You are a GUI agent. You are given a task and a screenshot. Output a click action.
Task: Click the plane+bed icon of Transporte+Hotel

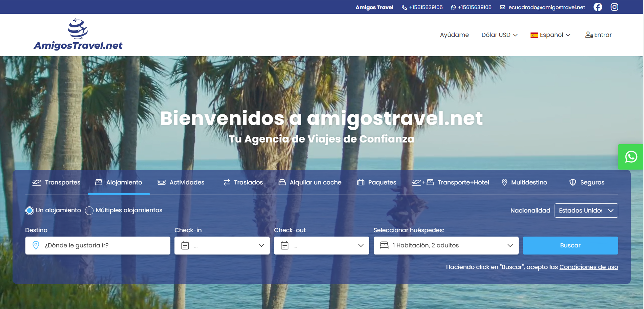(423, 182)
